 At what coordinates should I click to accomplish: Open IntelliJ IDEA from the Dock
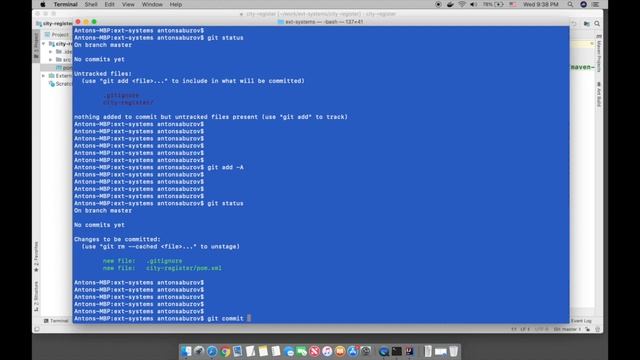409,351
